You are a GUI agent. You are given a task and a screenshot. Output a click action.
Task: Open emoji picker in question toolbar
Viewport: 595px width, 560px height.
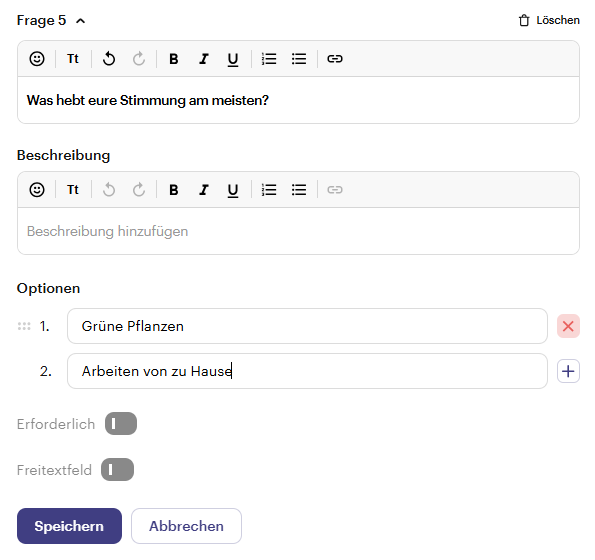point(37,59)
